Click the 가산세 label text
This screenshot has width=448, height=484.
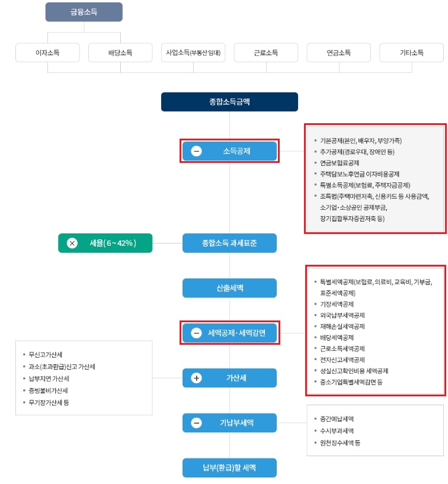coord(236,378)
